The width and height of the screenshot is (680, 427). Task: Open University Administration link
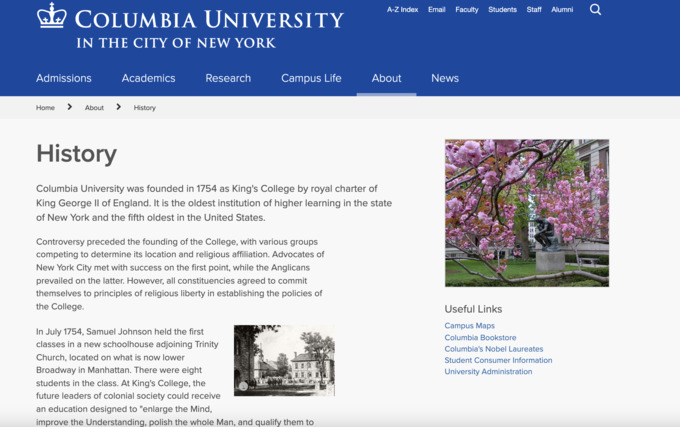488,372
